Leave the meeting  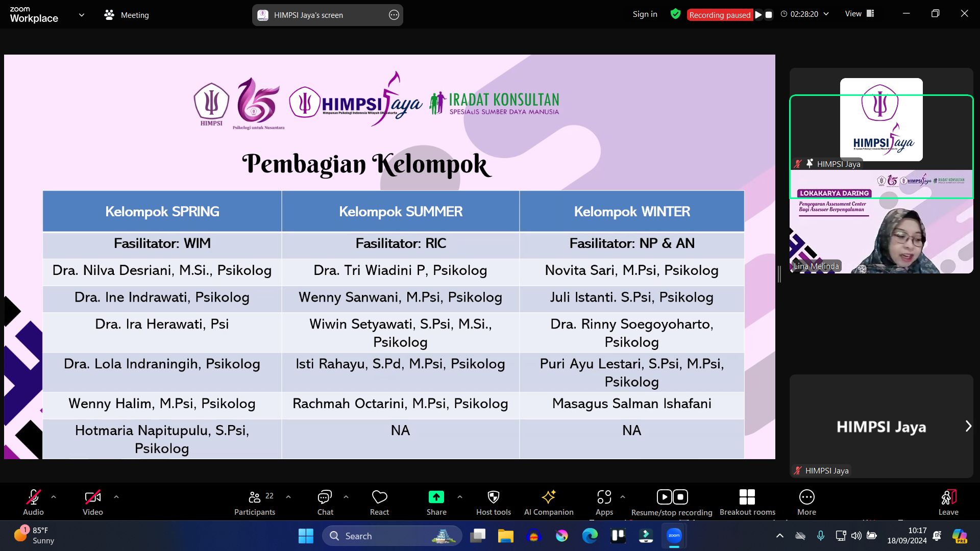coord(948,497)
